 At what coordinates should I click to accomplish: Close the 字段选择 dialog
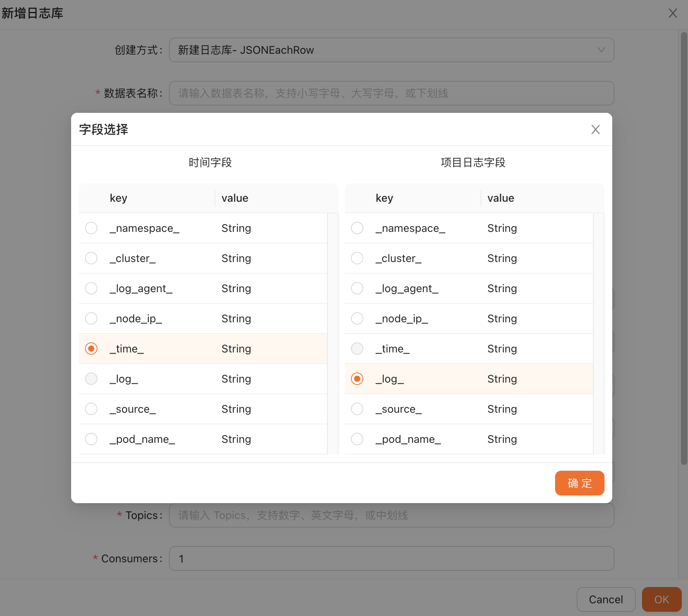(x=595, y=129)
